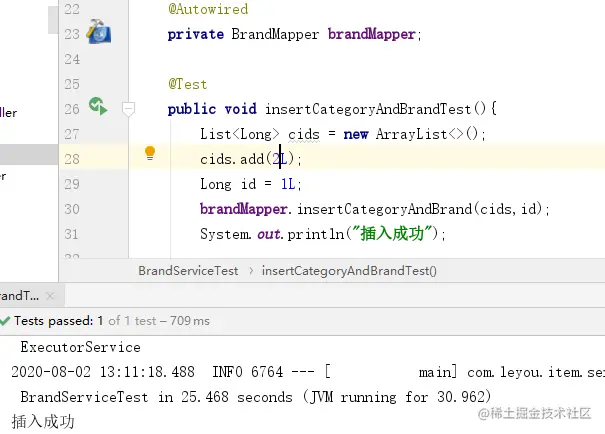
Task: Click the println string "插入成功" on line 31
Action: click(x=392, y=234)
